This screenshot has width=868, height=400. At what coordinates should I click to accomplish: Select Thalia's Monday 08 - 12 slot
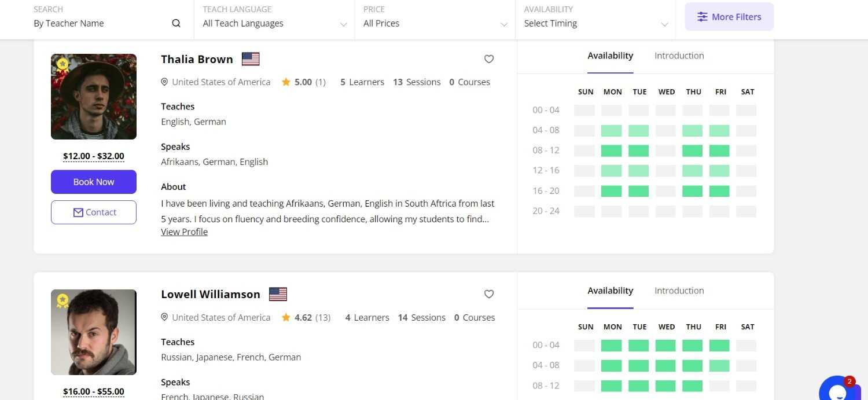(611, 151)
